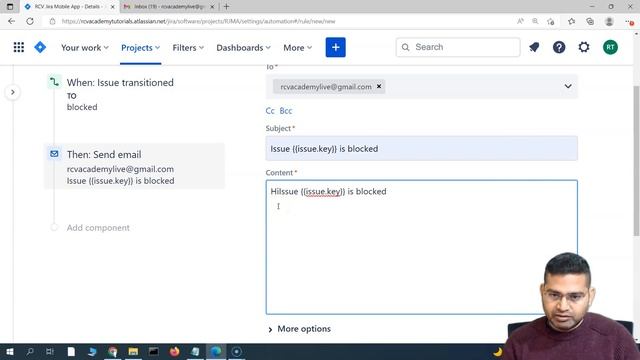Screen dimensions: 640x360
Task: Open the Windows Start menu
Action: (x=9, y=351)
